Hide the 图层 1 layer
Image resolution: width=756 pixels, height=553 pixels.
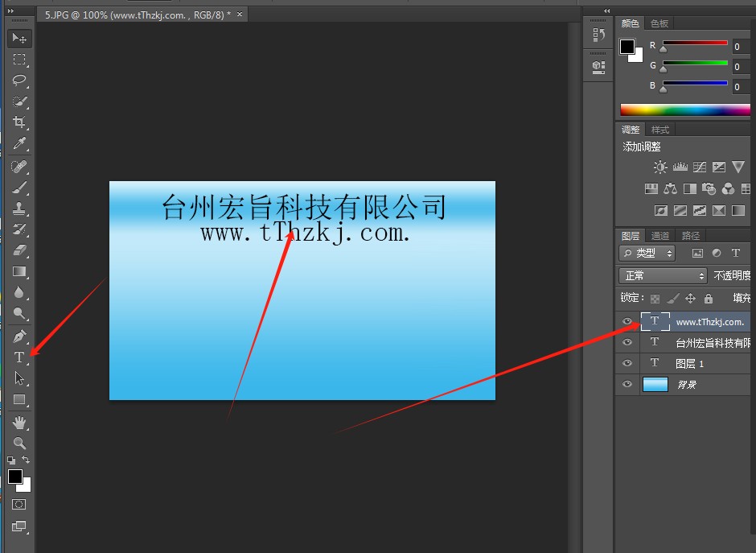pos(627,363)
